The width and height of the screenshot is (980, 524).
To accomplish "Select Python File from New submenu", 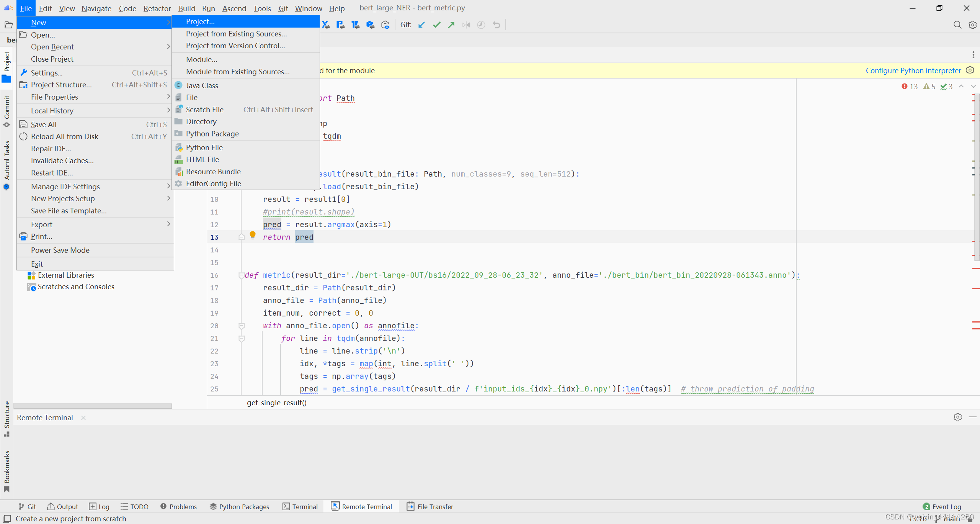I will pyautogui.click(x=204, y=147).
